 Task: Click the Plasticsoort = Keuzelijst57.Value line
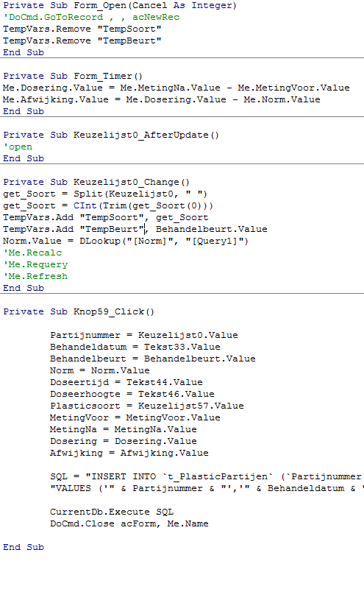(147, 406)
